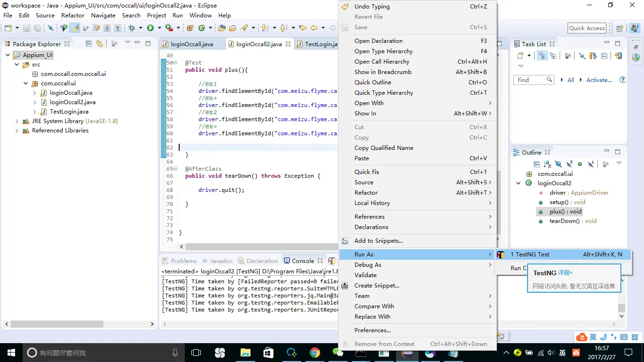Image resolution: width=644 pixels, height=362 pixels.
Task: Select 1 TestNG Test in submenu
Action: pos(563,255)
